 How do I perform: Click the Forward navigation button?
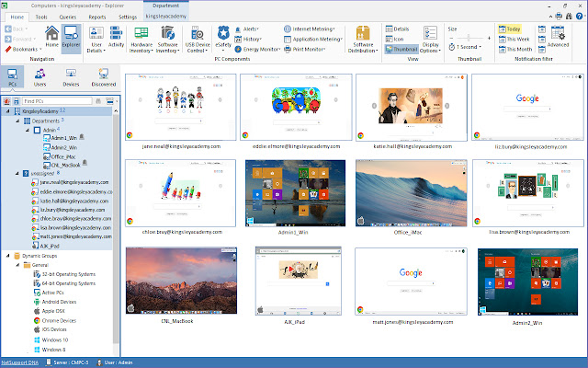coord(20,39)
